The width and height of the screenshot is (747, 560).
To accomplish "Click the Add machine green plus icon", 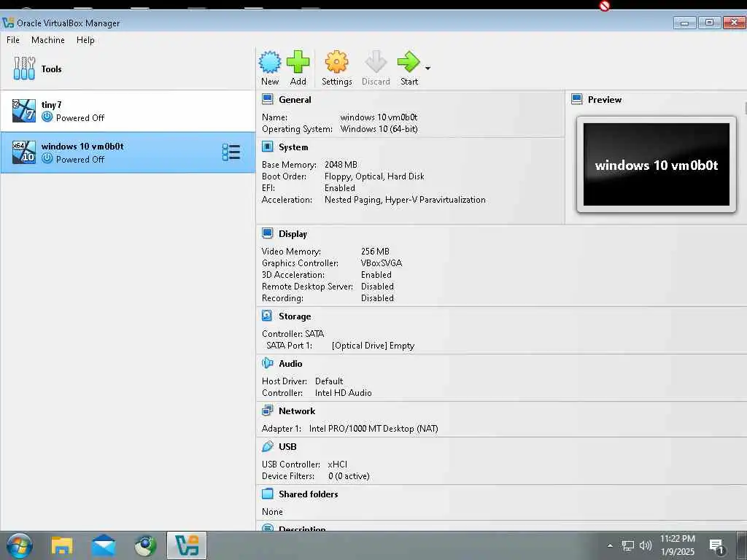I will pos(298,62).
